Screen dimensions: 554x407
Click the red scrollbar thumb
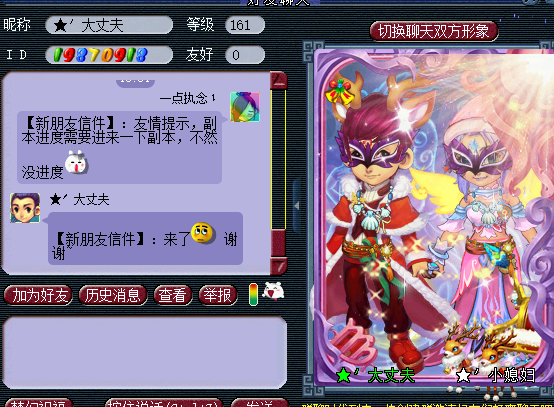point(278,242)
